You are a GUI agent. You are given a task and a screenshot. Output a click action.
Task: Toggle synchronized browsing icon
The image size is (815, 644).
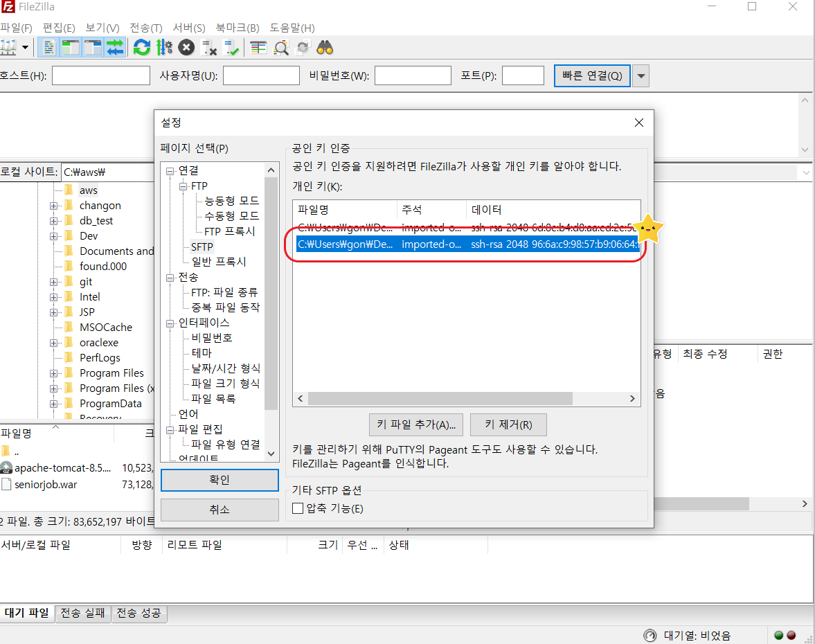click(303, 48)
